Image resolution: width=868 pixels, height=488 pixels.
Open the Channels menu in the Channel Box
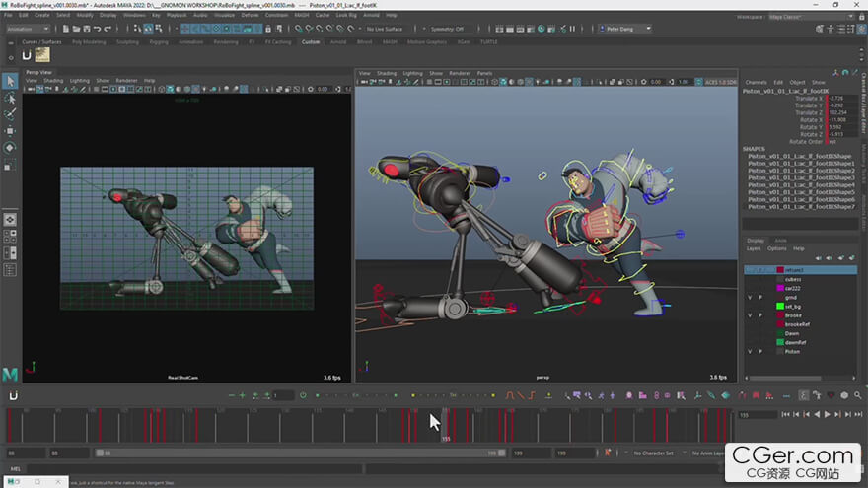click(x=756, y=83)
